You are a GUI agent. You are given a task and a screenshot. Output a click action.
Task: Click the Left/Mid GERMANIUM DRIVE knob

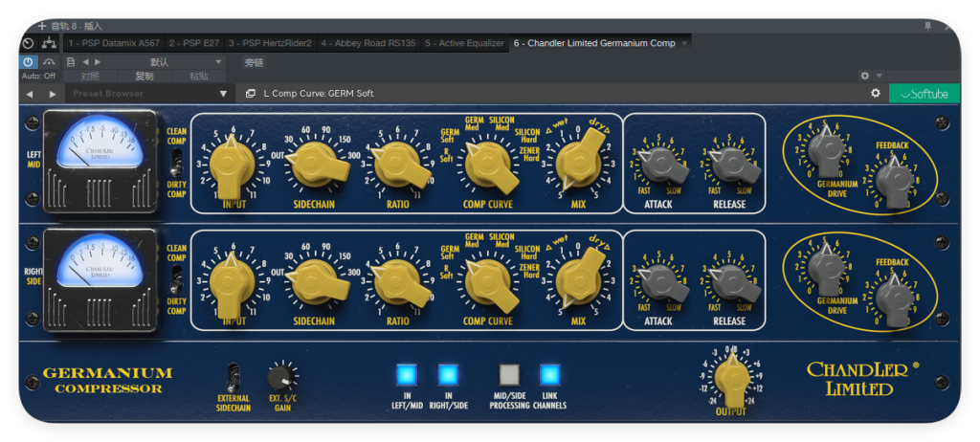tap(826, 148)
